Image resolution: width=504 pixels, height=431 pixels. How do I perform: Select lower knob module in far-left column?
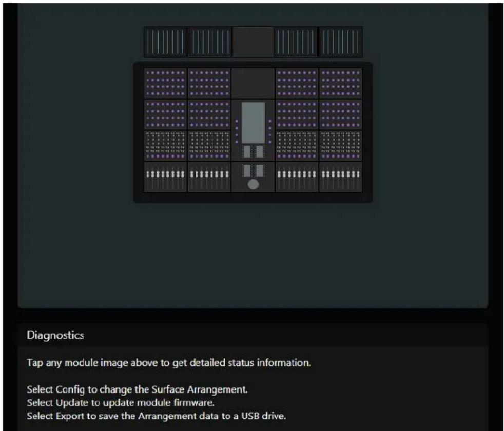pyautogui.click(x=165, y=114)
